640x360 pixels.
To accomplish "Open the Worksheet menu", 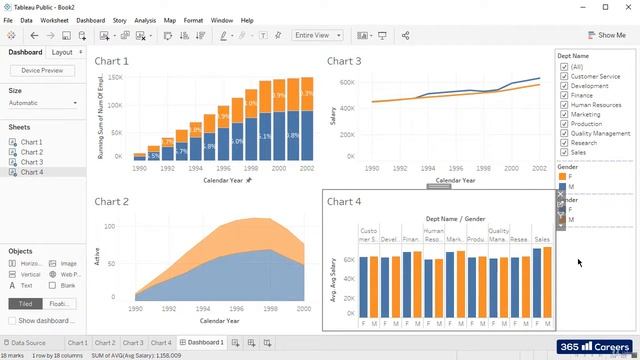I will [54, 20].
